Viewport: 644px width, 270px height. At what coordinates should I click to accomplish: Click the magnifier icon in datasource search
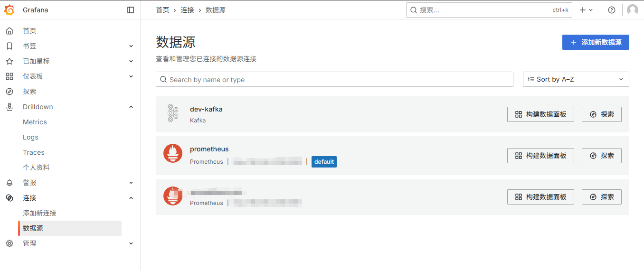pyautogui.click(x=163, y=79)
